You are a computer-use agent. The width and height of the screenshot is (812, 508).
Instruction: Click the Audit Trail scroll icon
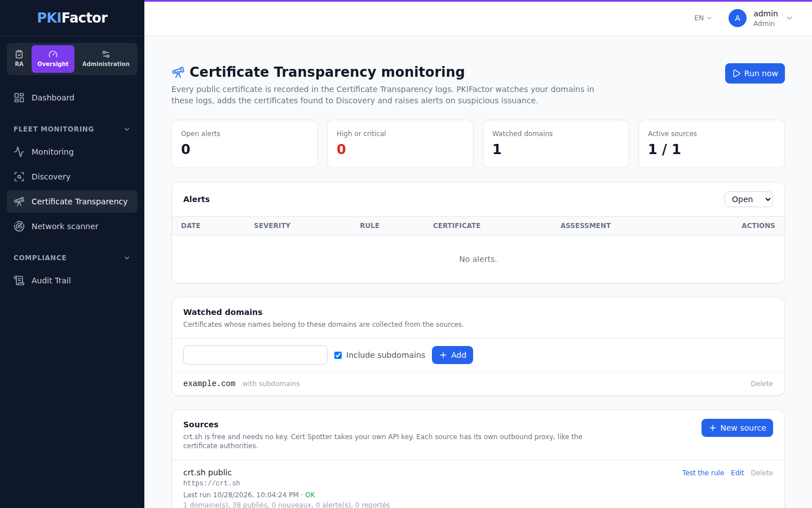click(19, 281)
